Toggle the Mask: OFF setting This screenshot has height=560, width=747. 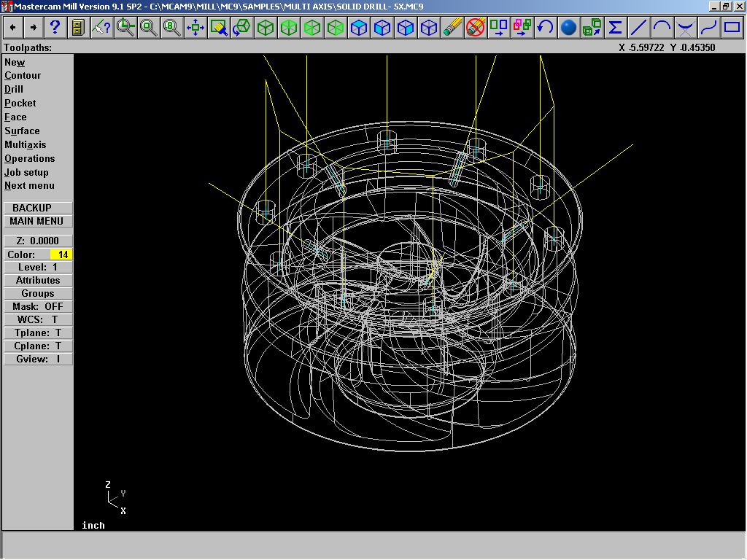pos(38,306)
